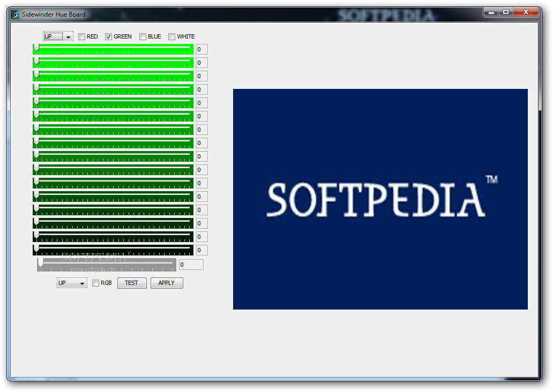Click value field next to first green slider
The width and height of the screenshot is (553, 392).
(x=201, y=49)
